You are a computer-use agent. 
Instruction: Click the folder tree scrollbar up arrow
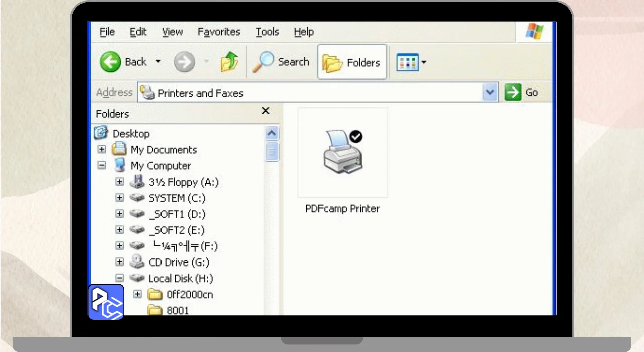coord(272,133)
